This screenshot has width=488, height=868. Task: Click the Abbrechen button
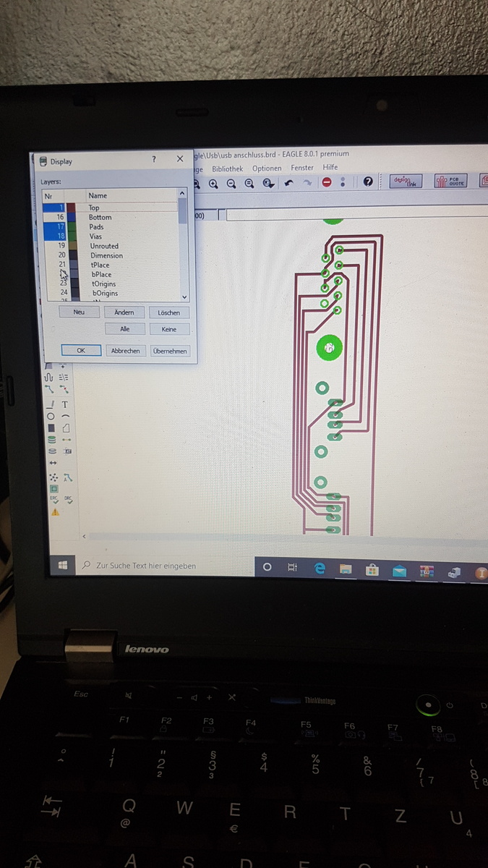pos(125,351)
